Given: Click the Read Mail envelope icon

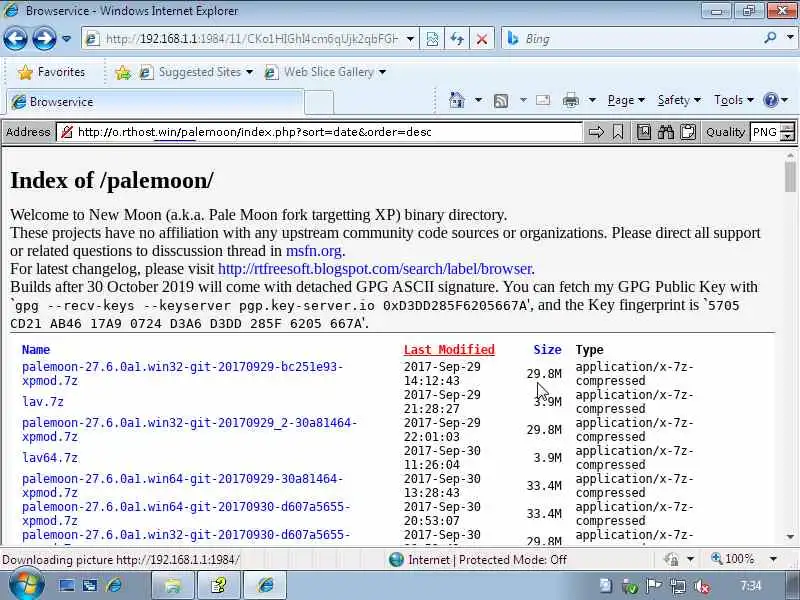Looking at the screenshot, I should (x=543, y=100).
